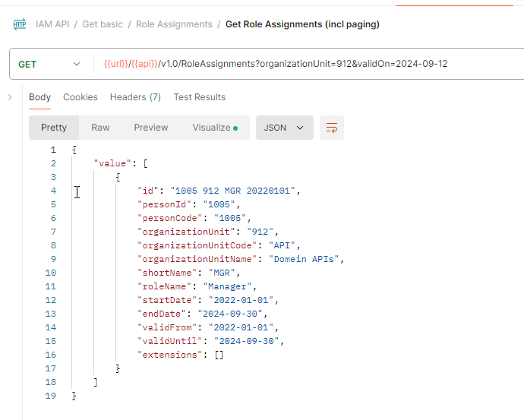Switch to the Cookies tab
The width and height of the screenshot is (524, 420).
point(80,97)
